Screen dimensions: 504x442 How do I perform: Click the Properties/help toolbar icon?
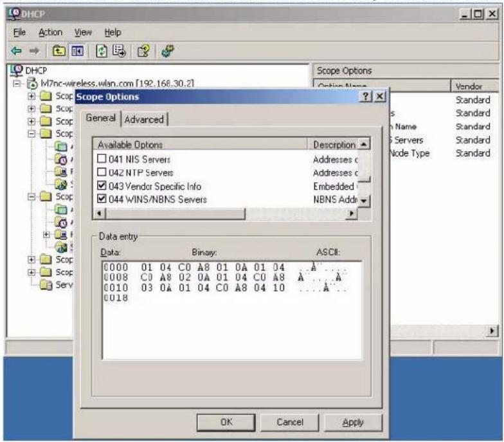[x=143, y=51]
